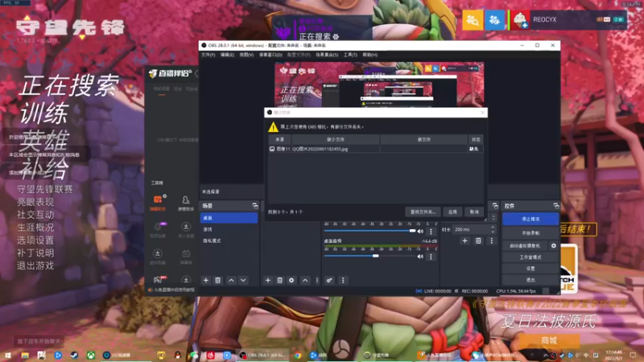Open advanced audio properties gear icon

pos(329,280)
